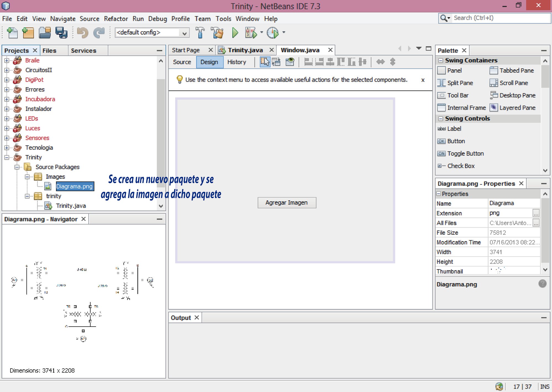Clean and Build the project
The width and height of the screenshot is (552, 392).
(218, 33)
